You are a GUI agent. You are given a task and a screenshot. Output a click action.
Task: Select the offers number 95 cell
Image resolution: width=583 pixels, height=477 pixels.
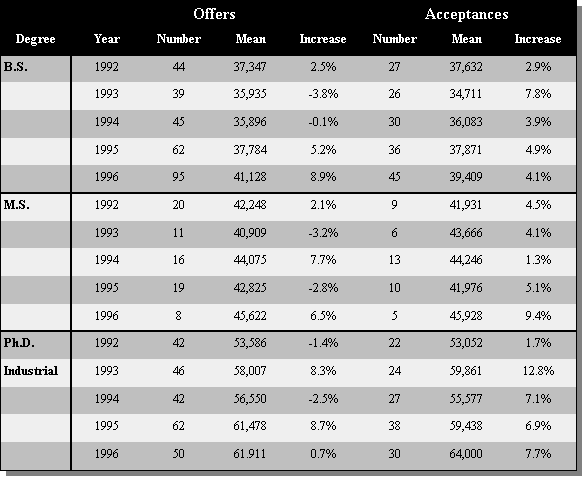[178, 177]
